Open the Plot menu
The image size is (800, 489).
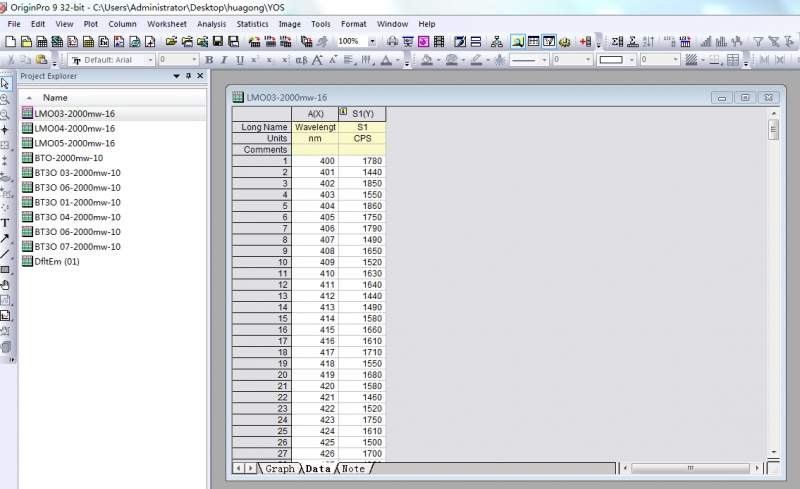(91, 24)
